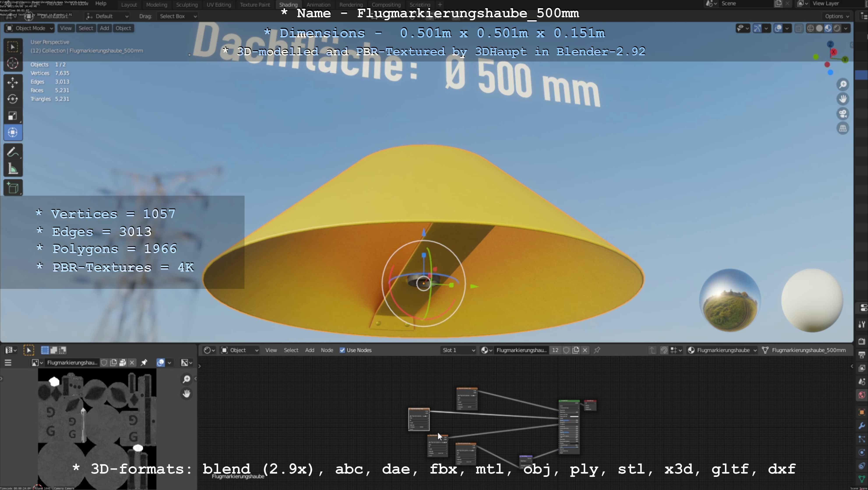
Task: Switch to the Modeling workspace tab
Action: (x=157, y=5)
